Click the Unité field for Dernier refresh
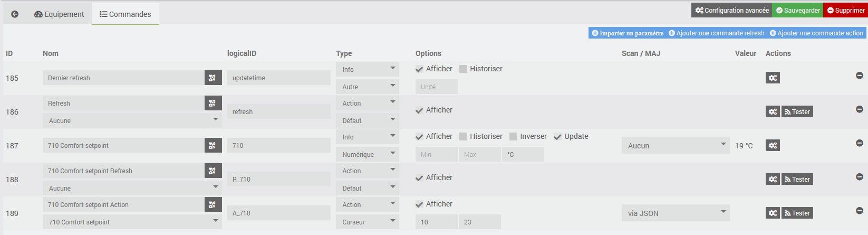 coord(436,87)
